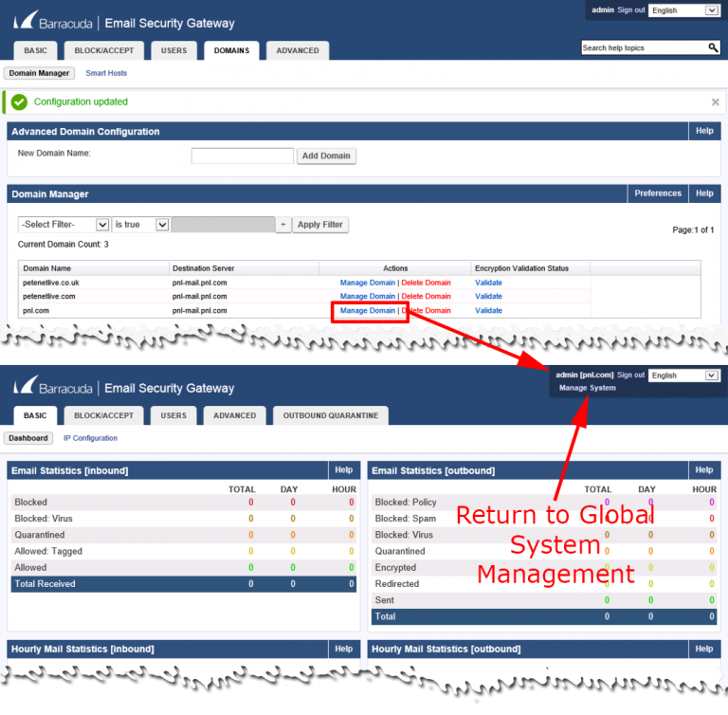Screen dimensions: 728x715
Task: Open the top BLOCK/ACCEPT tab
Action: pyautogui.click(x=104, y=50)
